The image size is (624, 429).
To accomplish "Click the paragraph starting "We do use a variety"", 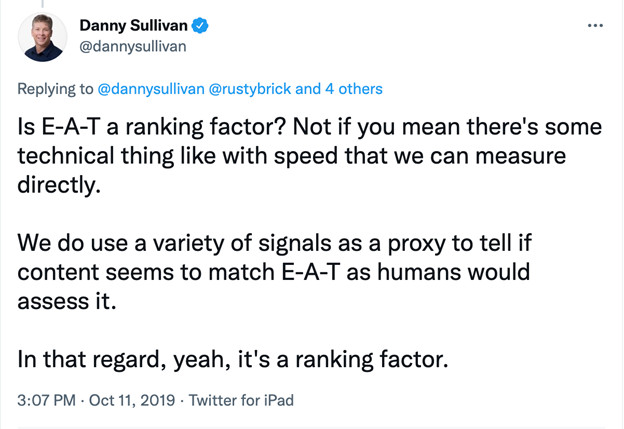I will click(275, 272).
